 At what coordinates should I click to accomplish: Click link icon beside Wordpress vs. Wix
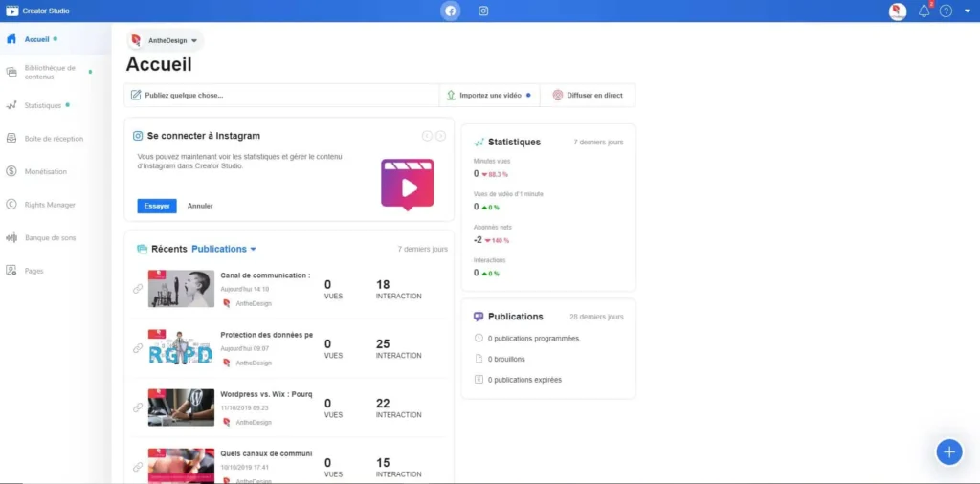pyautogui.click(x=138, y=407)
